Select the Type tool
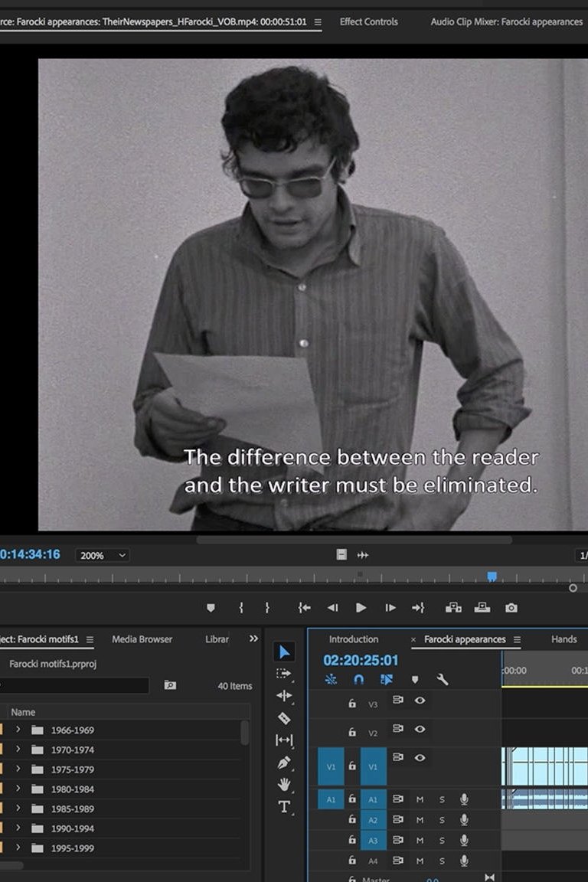Image resolution: width=588 pixels, height=882 pixels. pos(284,806)
